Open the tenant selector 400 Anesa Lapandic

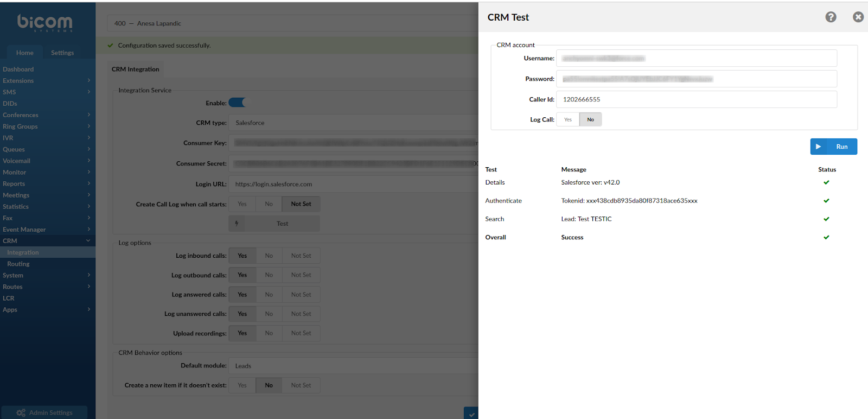click(293, 23)
